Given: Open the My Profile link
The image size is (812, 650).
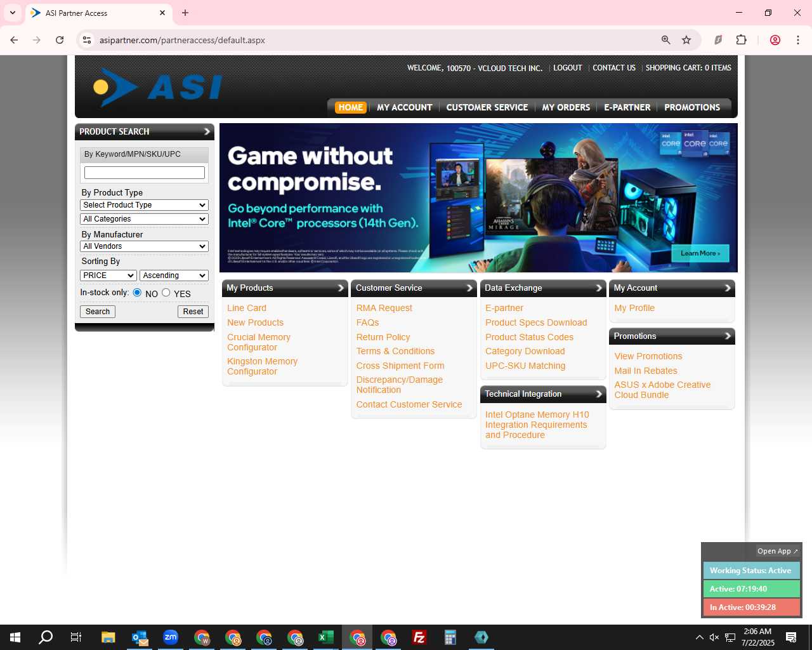Looking at the screenshot, I should (634, 308).
